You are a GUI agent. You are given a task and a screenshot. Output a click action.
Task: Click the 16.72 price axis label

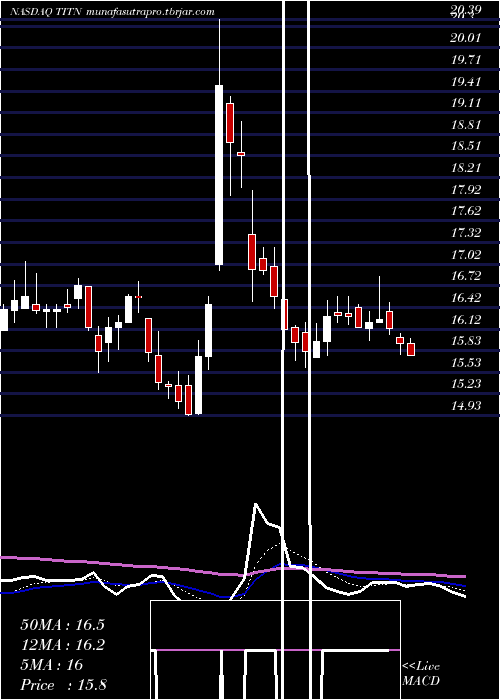pyautogui.click(x=466, y=276)
